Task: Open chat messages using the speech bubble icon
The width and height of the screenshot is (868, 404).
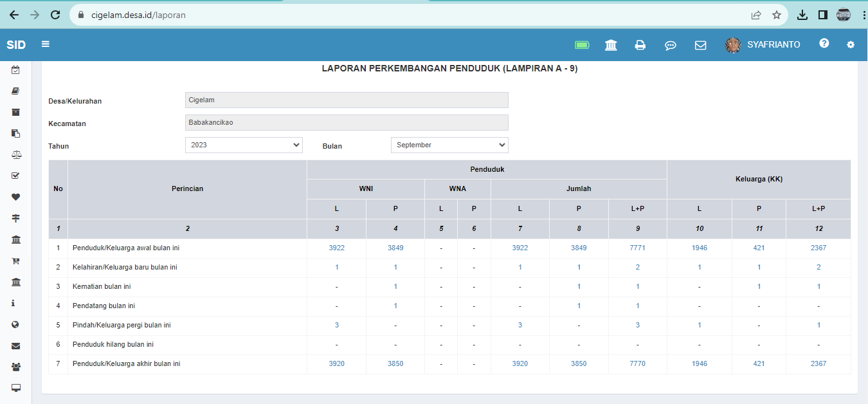Action: (x=670, y=45)
